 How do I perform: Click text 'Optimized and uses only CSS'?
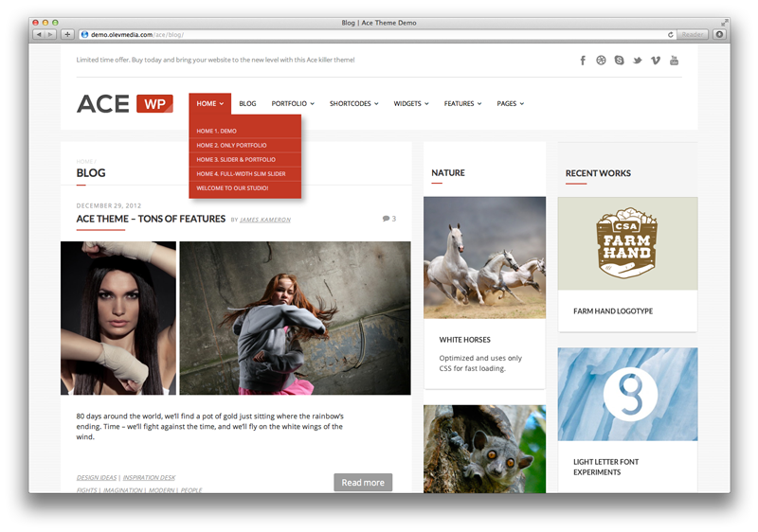click(480, 364)
